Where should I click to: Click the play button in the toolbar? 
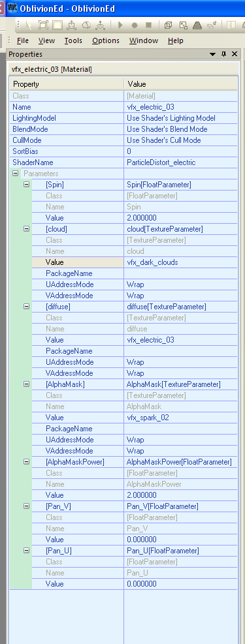point(120,25)
